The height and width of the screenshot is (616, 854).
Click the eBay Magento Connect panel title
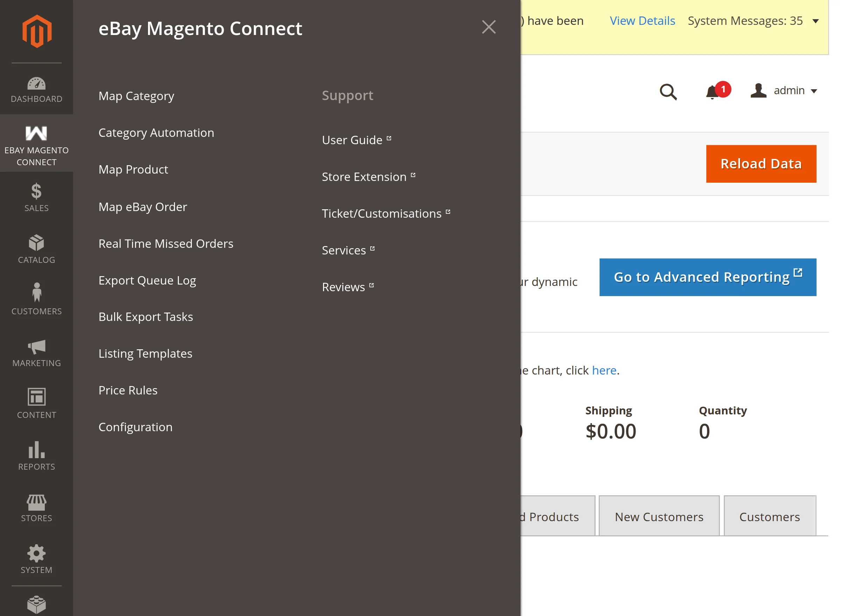click(200, 29)
